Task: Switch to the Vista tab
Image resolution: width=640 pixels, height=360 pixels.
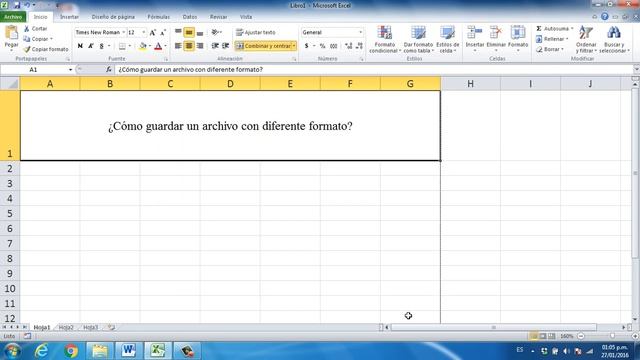Action: (246, 17)
